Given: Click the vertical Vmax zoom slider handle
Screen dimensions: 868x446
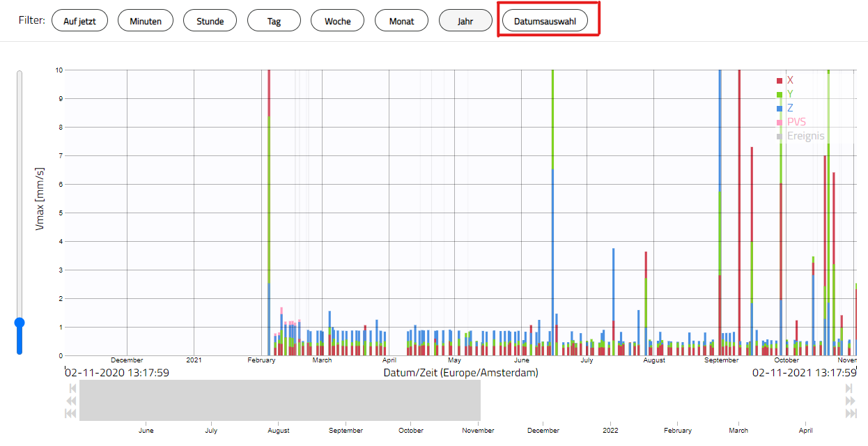Looking at the screenshot, I should pyautogui.click(x=20, y=323).
